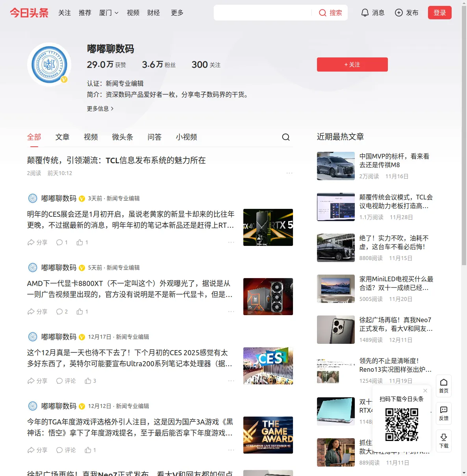The height and width of the screenshot is (476, 467).
Task: Search within the author's posts magnifier
Action: tap(286, 137)
